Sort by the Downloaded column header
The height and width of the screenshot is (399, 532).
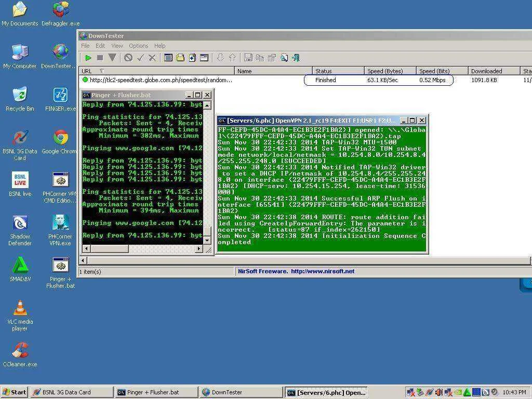tap(494, 71)
